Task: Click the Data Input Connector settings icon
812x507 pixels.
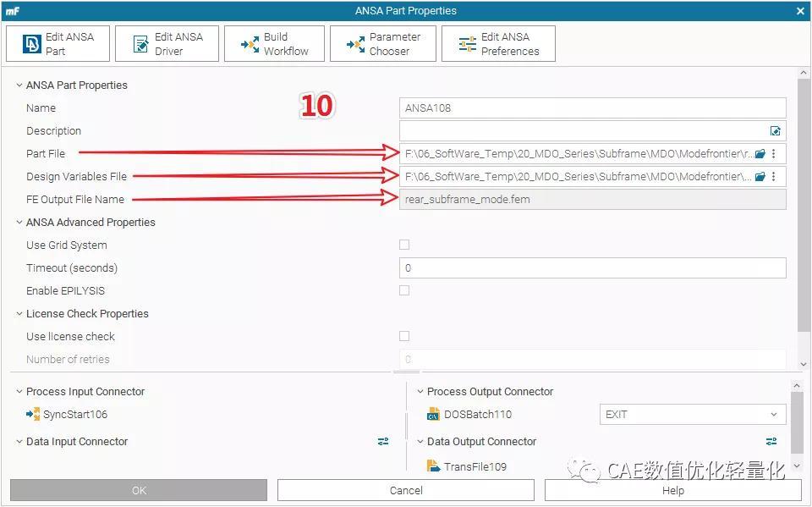Action: (383, 442)
